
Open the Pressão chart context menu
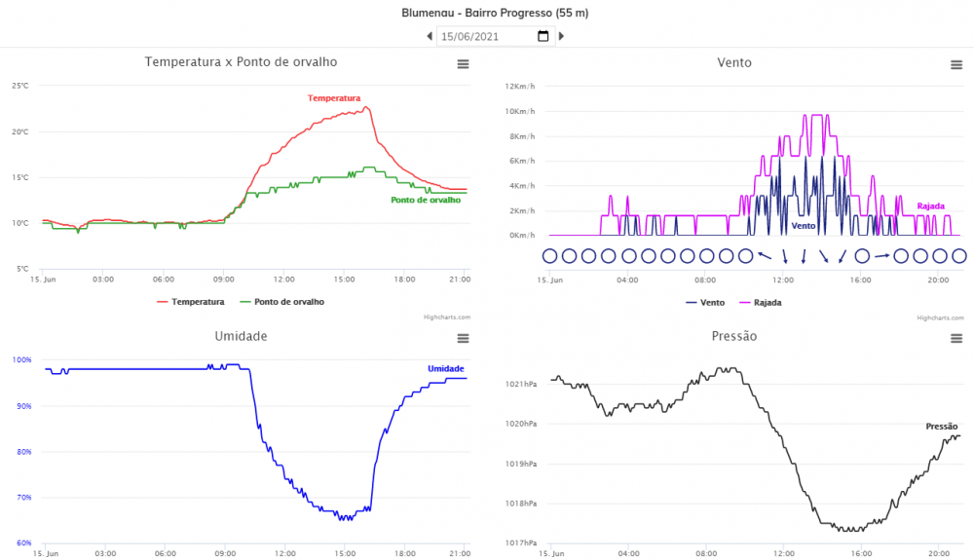point(956,338)
